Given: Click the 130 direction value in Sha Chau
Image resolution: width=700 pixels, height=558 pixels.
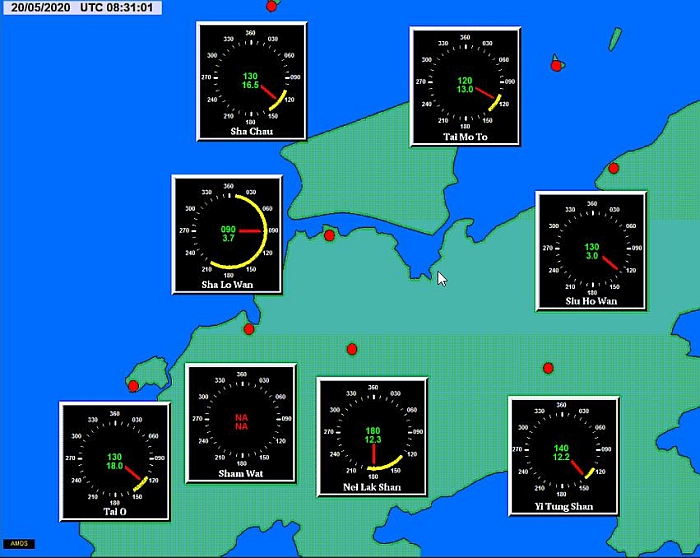Looking at the screenshot, I should click(x=250, y=76).
